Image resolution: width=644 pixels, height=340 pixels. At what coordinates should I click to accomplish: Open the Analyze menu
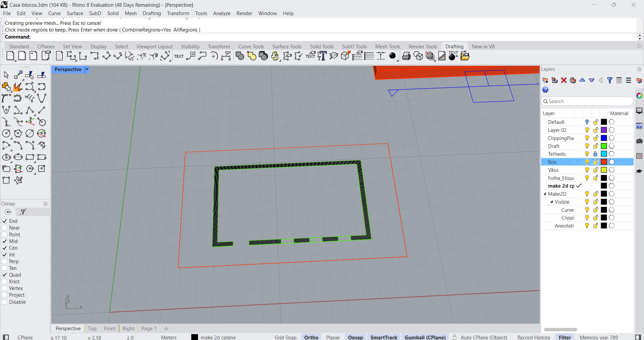tap(221, 13)
